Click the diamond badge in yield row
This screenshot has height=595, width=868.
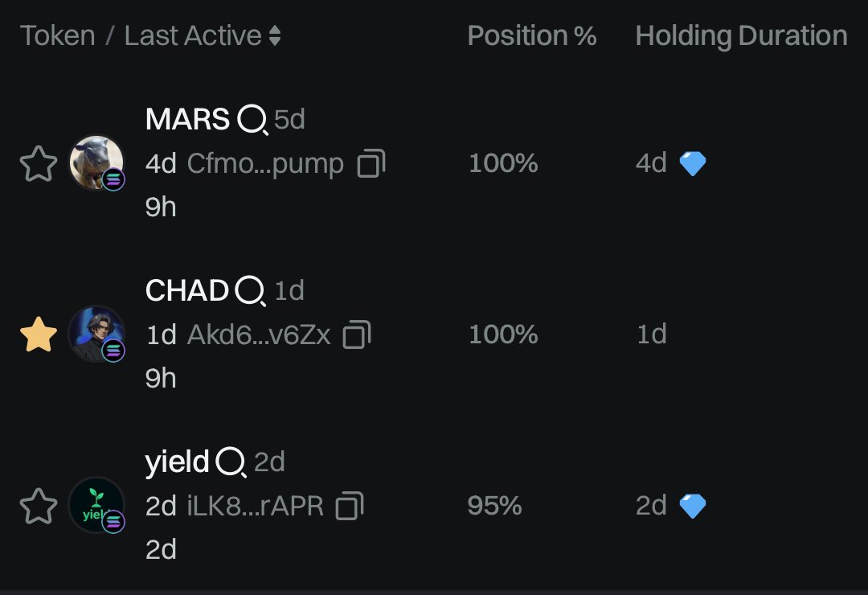693,507
